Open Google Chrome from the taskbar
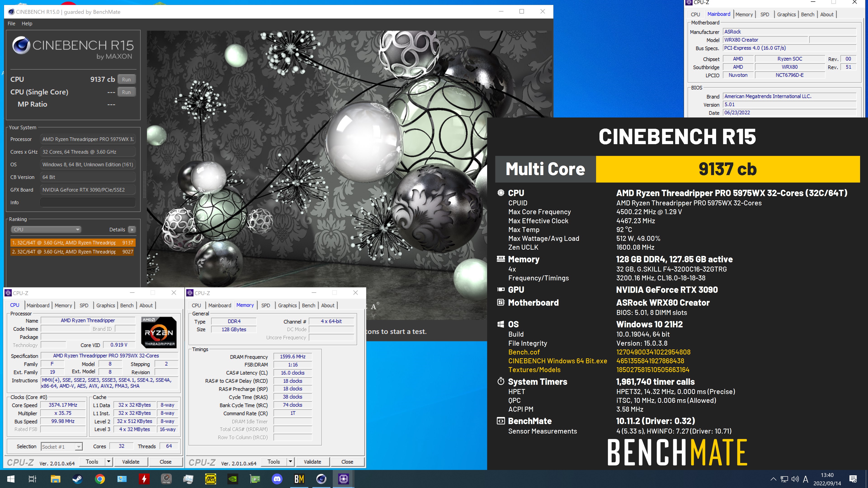Image resolution: width=868 pixels, height=488 pixels. pos(100,479)
